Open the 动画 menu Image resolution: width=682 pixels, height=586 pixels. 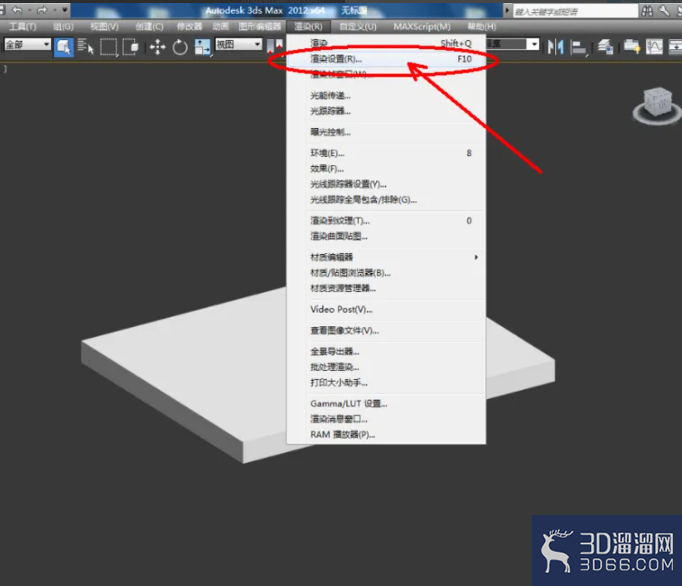(x=221, y=27)
